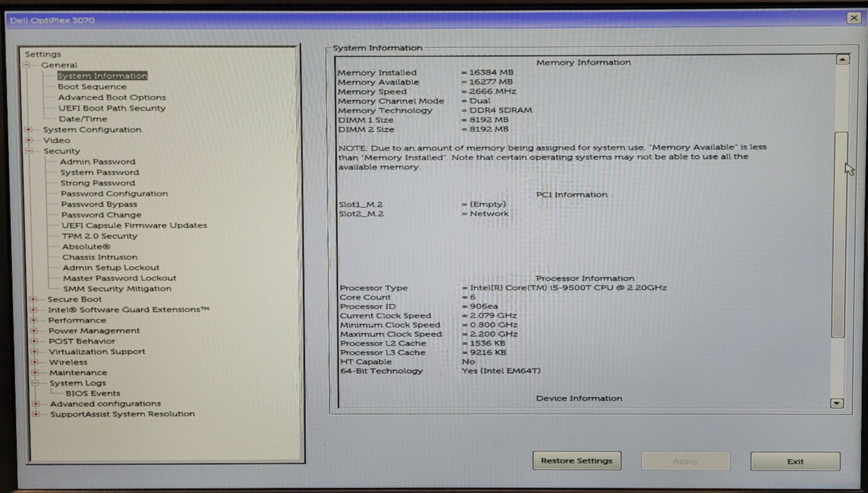This screenshot has height=493, width=868.
Task: Open TPM 2.0 Security settings
Action: (x=100, y=236)
